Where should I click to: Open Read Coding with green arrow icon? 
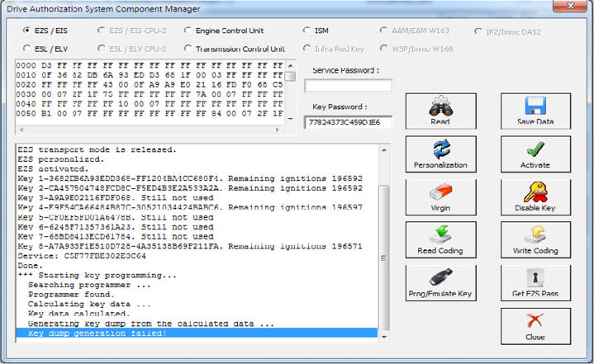[440, 239]
